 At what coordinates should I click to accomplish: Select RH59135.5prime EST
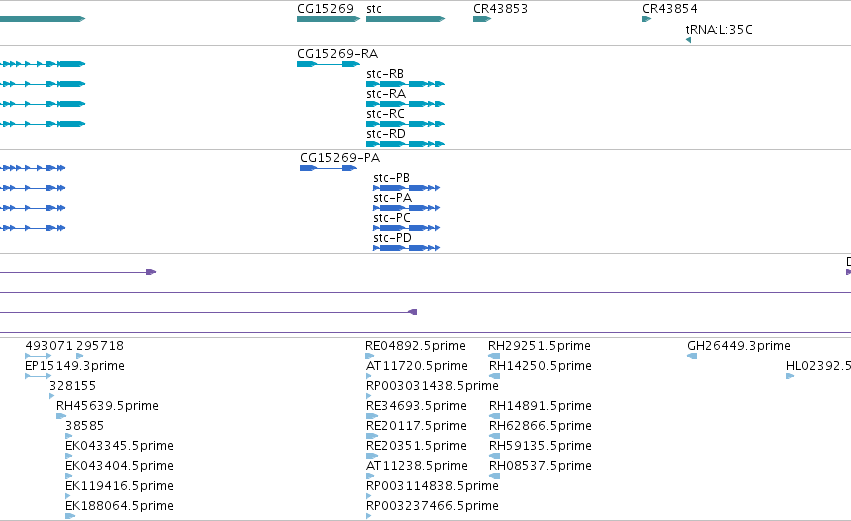(494, 456)
